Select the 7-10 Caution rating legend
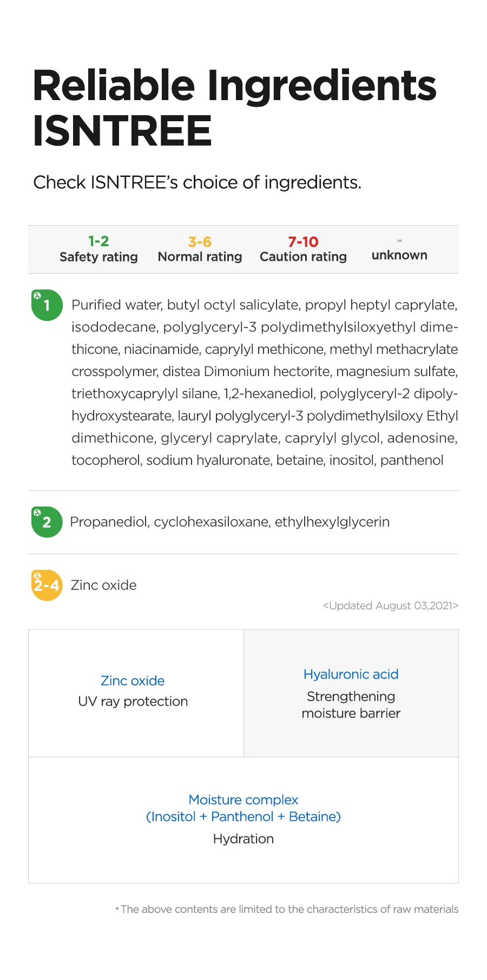This screenshot has height=980, width=487. point(303,249)
